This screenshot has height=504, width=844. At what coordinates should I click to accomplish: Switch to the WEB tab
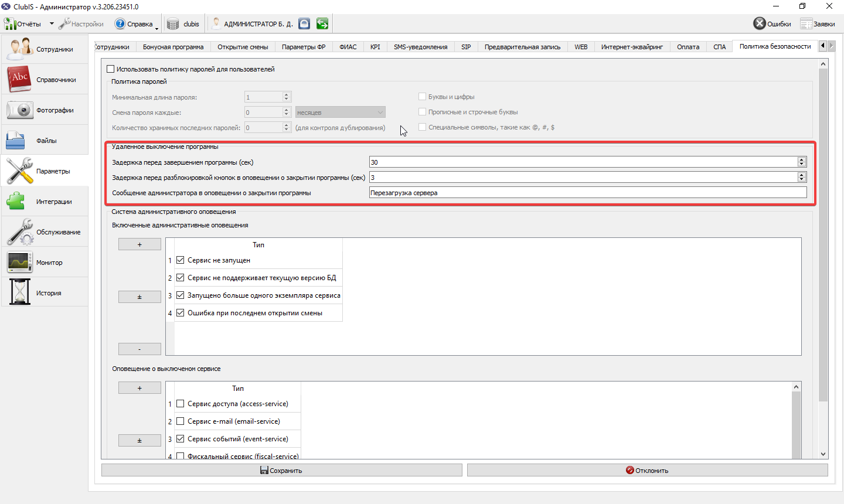[581, 47]
